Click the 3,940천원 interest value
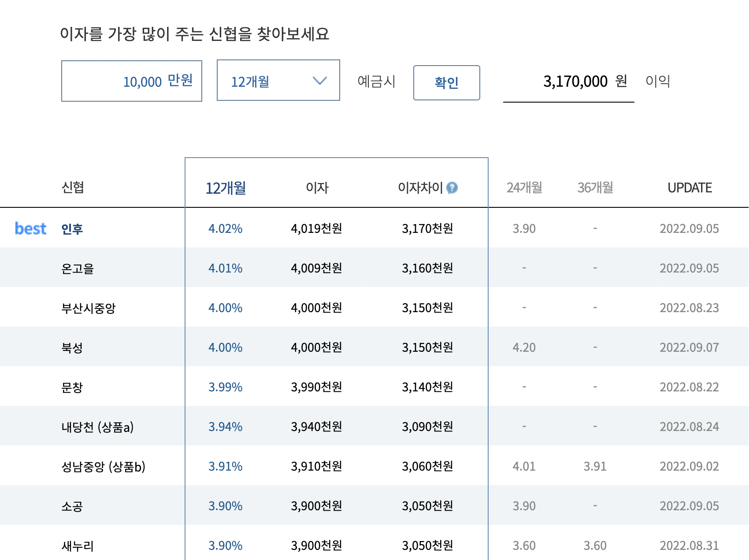Image resolution: width=749 pixels, height=560 pixels. click(317, 427)
